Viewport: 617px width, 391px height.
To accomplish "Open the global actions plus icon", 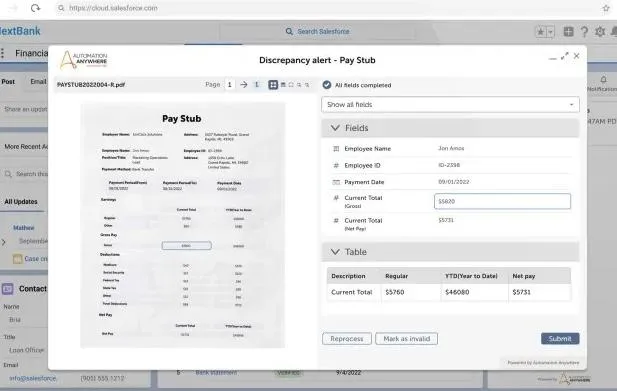I will click(x=568, y=31).
